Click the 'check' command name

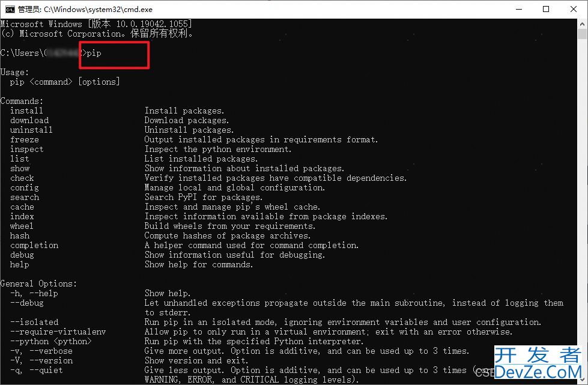(22, 178)
